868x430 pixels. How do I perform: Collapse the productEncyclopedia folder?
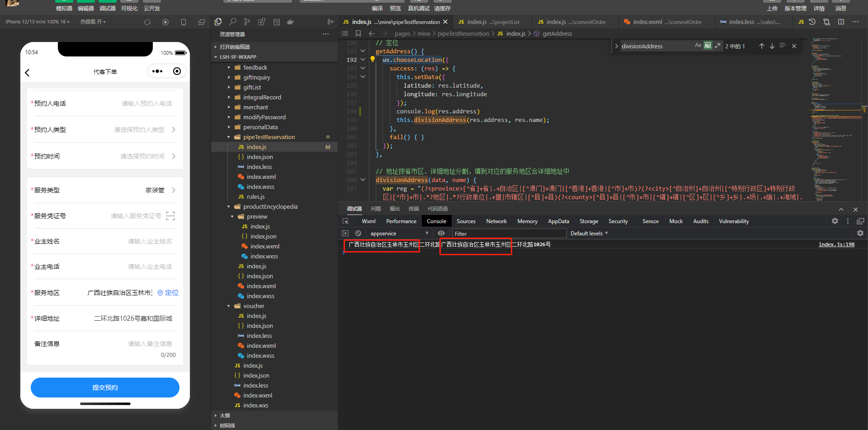click(x=270, y=206)
